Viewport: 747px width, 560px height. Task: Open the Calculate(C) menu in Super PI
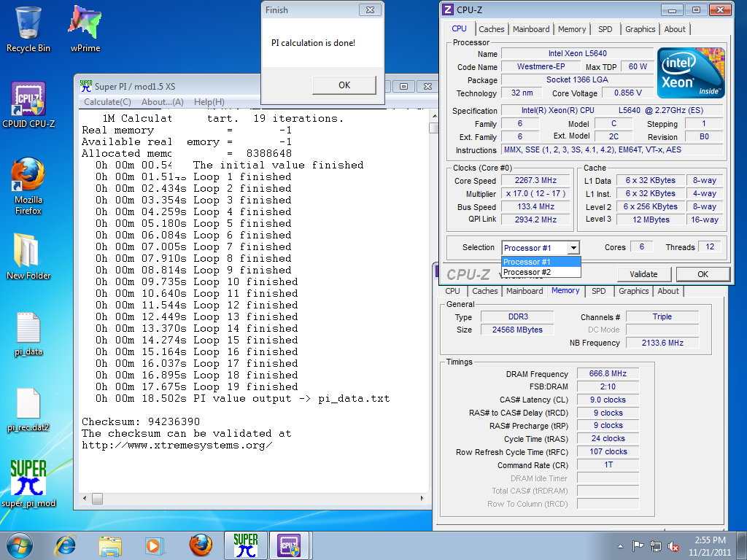(x=107, y=102)
